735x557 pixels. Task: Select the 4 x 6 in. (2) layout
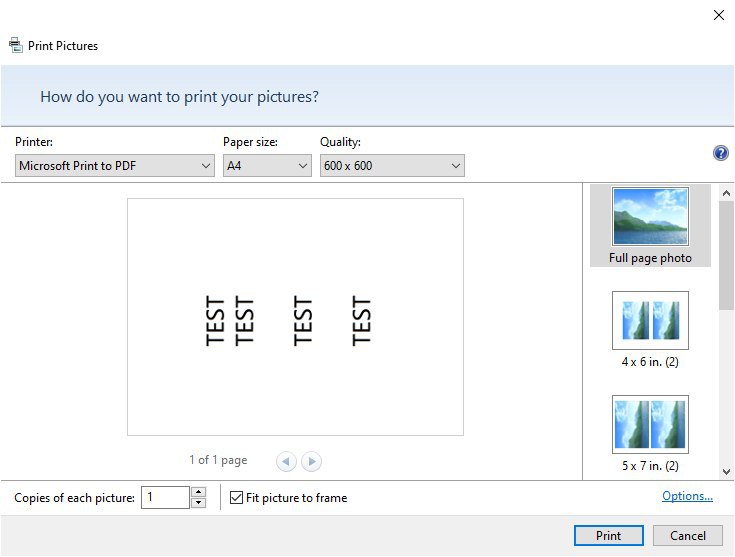point(650,330)
